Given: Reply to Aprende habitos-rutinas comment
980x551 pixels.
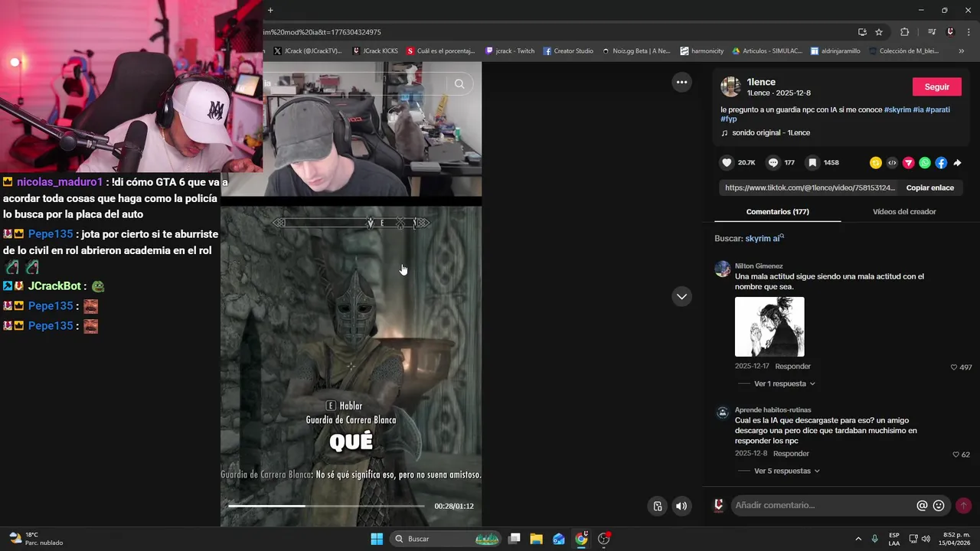Looking at the screenshot, I should coord(791,454).
